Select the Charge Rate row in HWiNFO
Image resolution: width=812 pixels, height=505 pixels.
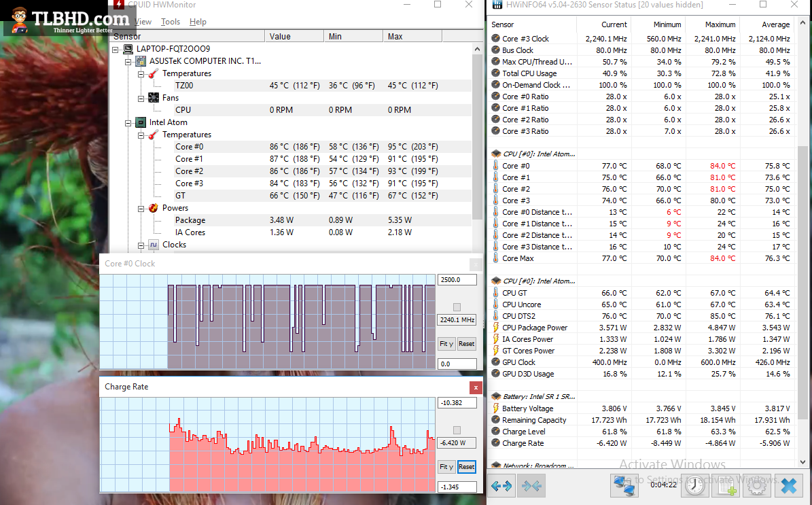[641, 443]
